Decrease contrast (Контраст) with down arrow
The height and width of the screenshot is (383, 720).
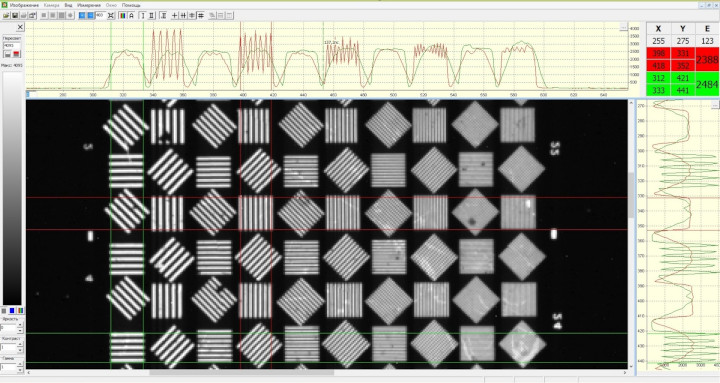point(20,350)
